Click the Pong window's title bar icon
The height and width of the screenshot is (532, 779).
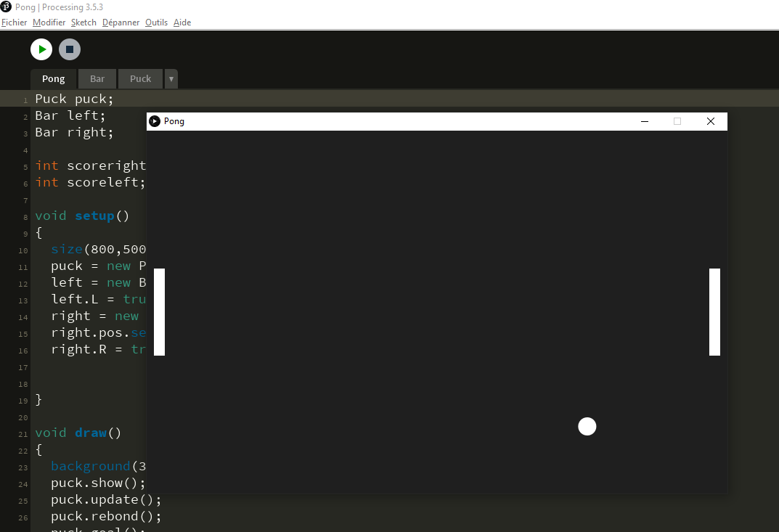pyautogui.click(x=155, y=121)
